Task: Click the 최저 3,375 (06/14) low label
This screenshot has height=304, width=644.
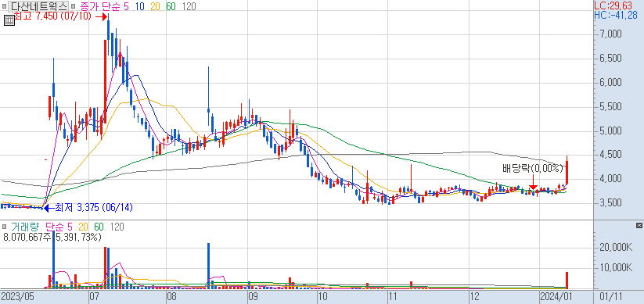Action: 94,208
